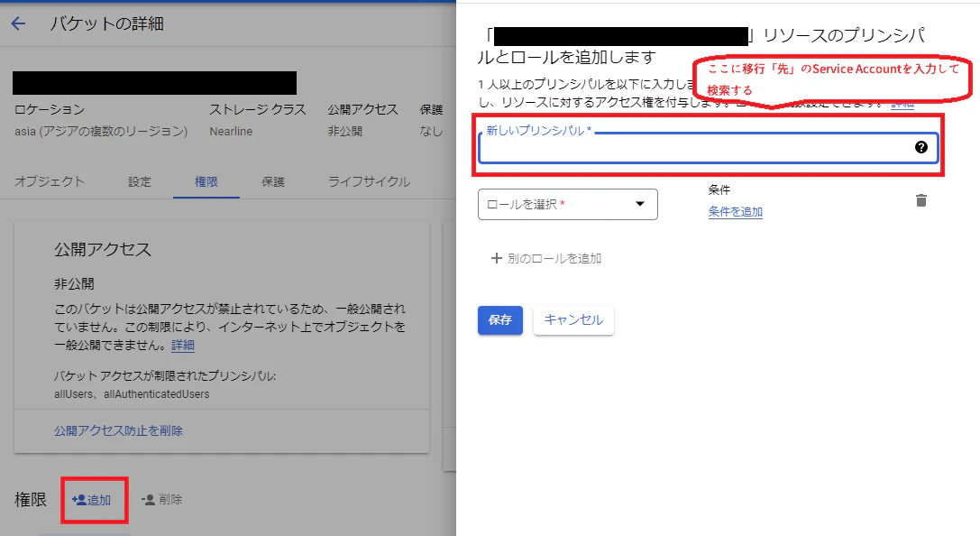Image resolution: width=980 pixels, height=536 pixels.
Task: Open the ロールを選択 dropdown
Action: [x=567, y=205]
